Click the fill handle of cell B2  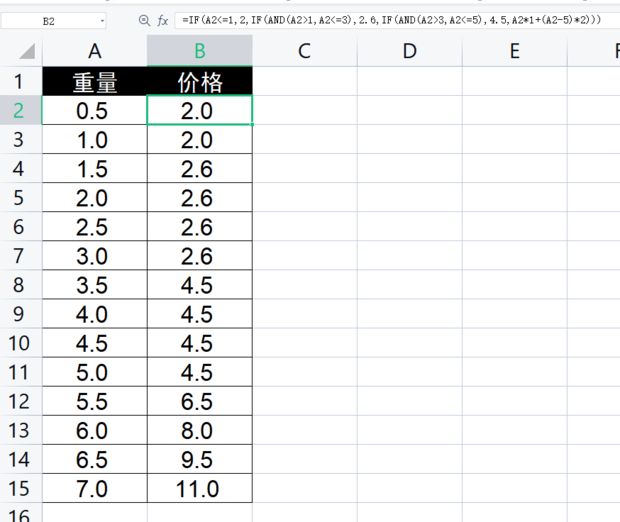(252, 124)
